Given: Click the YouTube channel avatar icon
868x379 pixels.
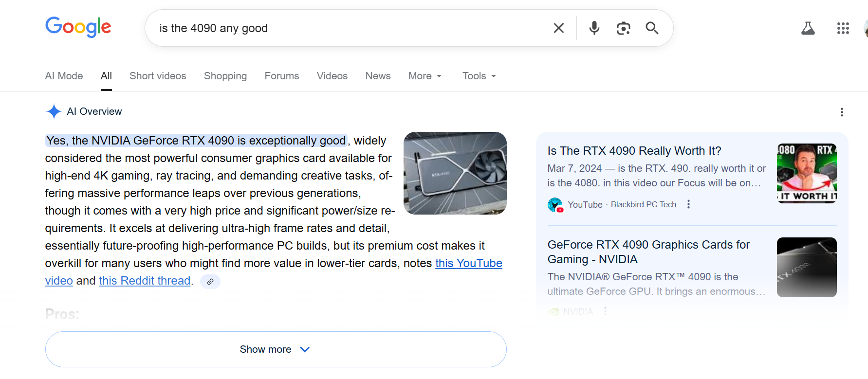Looking at the screenshot, I should pos(555,205).
